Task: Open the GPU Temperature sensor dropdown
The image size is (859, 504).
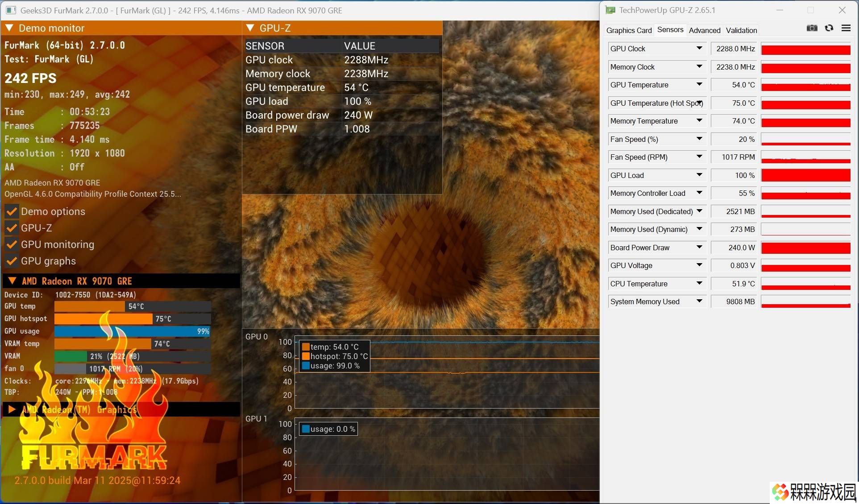Action: (699, 85)
